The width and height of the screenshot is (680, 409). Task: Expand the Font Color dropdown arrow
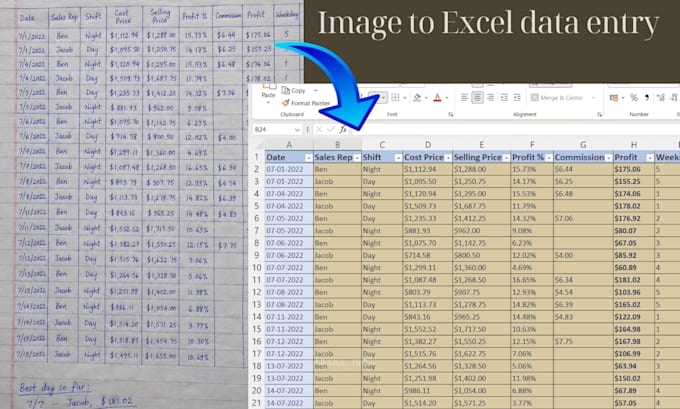pos(446,98)
